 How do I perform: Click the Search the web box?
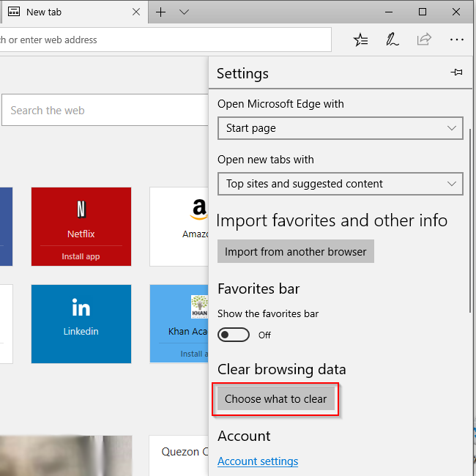pos(105,110)
